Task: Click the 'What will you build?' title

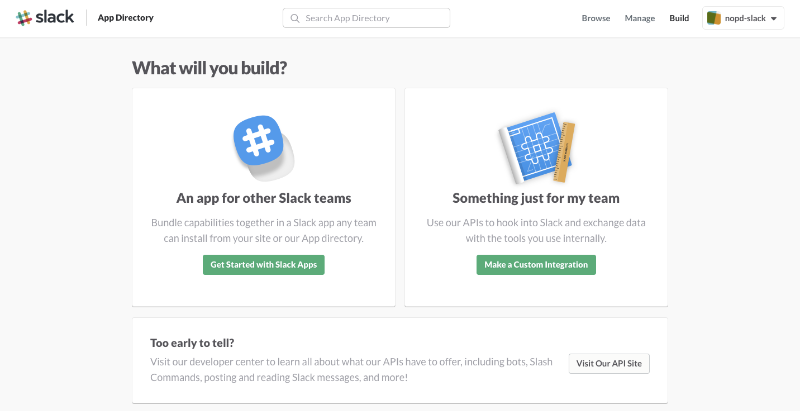Action: (x=210, y=68)
